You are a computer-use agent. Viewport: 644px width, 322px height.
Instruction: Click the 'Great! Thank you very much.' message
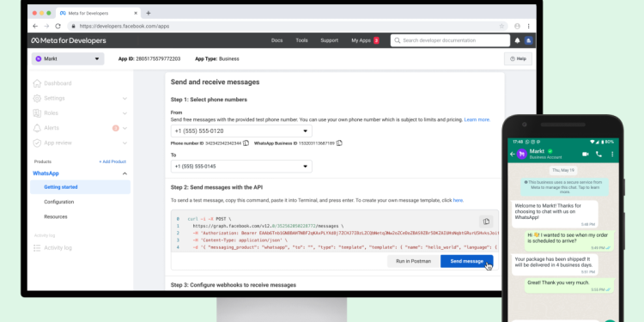tap(568, 285)
